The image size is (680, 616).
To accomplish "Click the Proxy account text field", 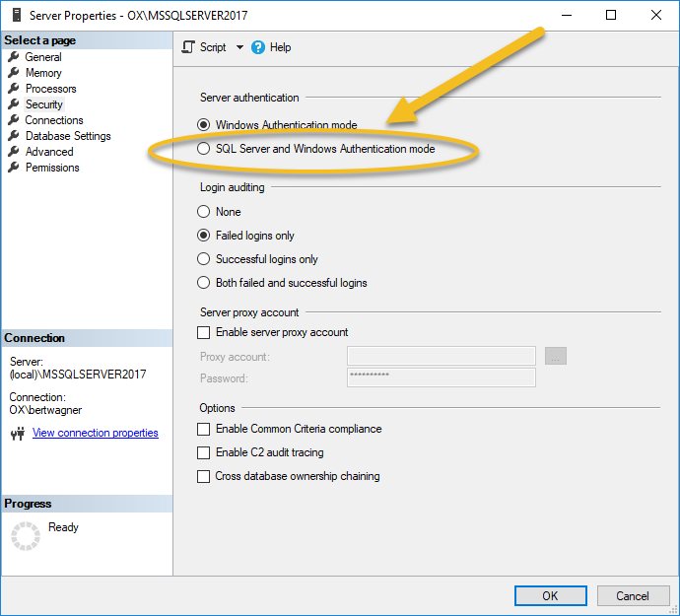I will click(x=441, y=356).
